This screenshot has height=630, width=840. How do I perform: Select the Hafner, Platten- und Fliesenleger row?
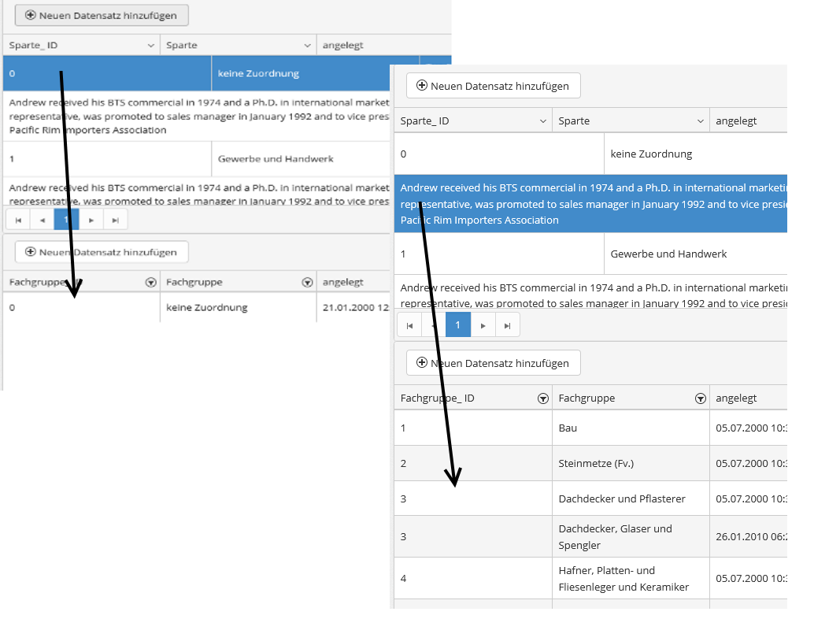pos(590,578)
